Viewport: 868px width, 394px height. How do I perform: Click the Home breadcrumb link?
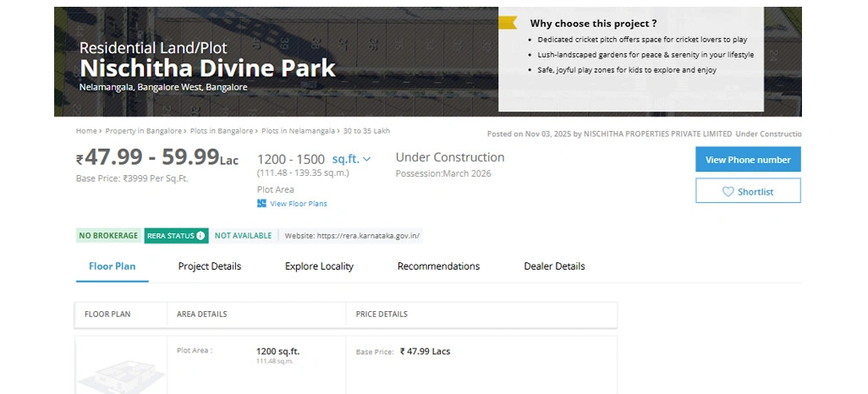click(x=85, y=131)
